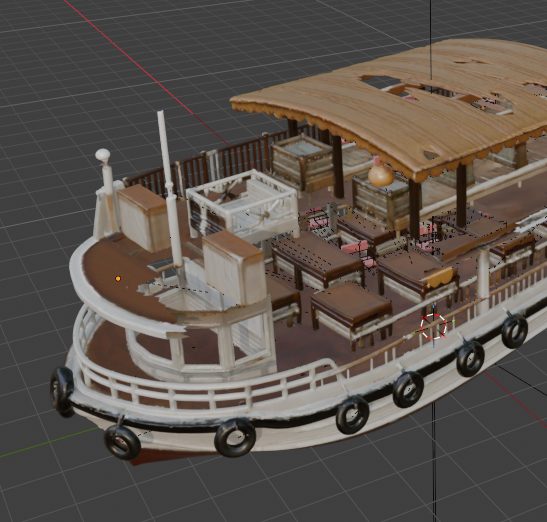Click the white-brown cabinet left of the mast
The image size is (547, 522).
coord(143,218)
